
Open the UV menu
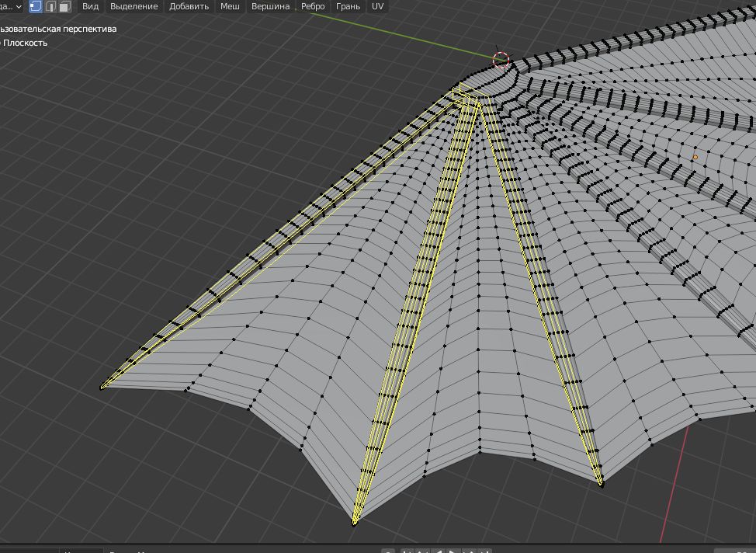click(377, 6)
